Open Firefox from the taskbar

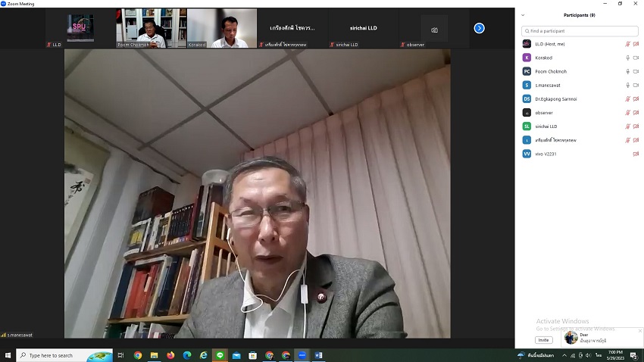pyautogui.click(x=170, y=355)
